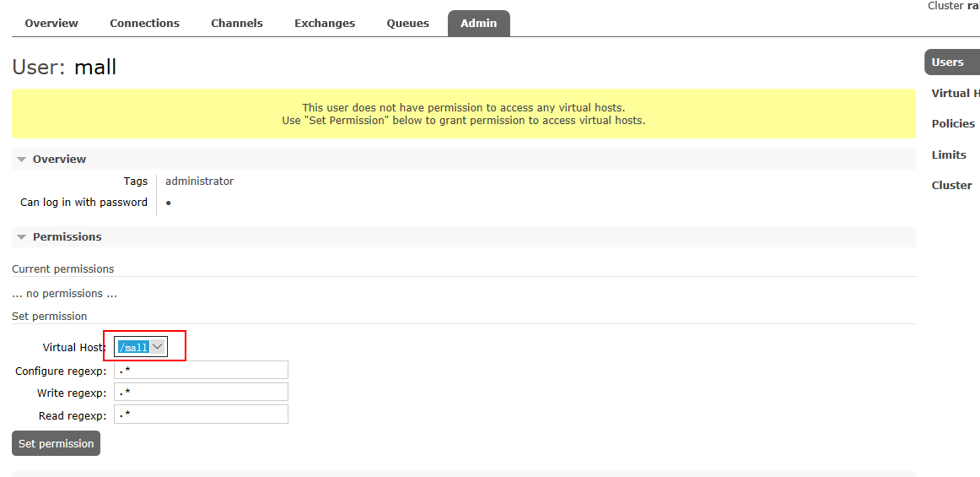The image size is (980, 477).
Task: Open the Overview tab
Action: click(51, 24)
